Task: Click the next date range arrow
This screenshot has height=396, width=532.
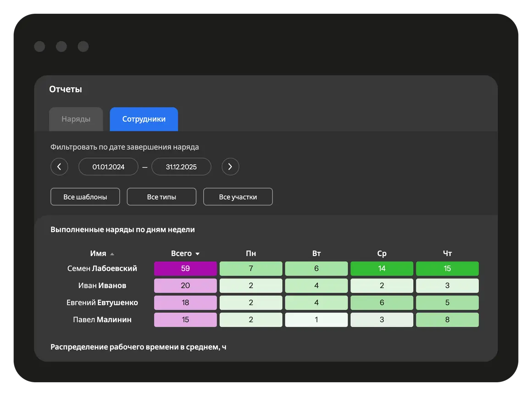Action: (230, 167)
